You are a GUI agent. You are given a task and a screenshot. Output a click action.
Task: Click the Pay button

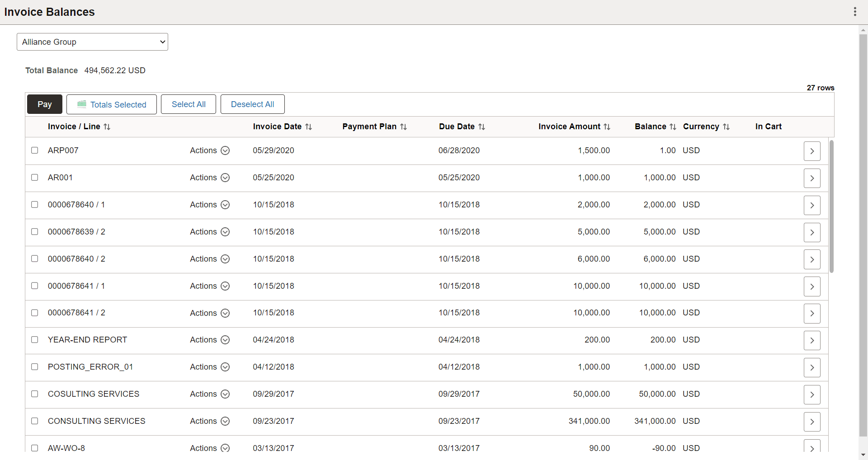[44, 104]
